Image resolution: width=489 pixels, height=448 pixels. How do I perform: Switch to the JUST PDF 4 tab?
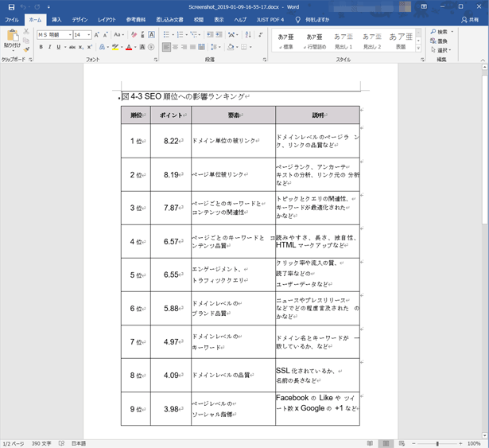tap(270, 20)
